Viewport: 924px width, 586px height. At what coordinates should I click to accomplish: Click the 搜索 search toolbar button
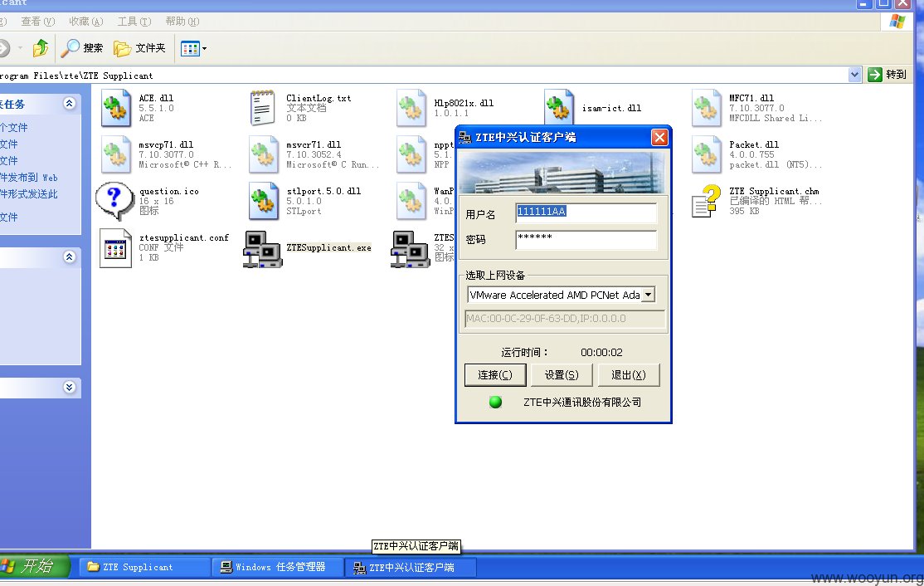(82, 48)
